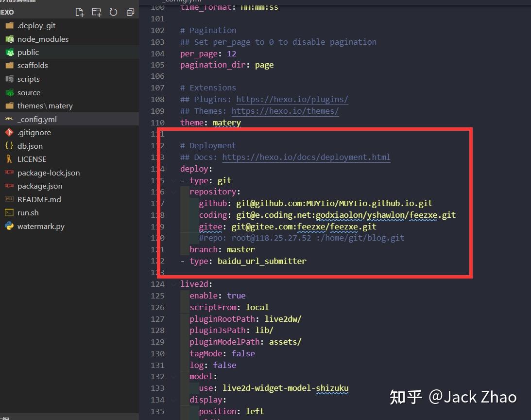Click the YAML icon beside _config.yml
Image resolution: width=531 pixels, height=420 pixels.
[x=10, y=119]
